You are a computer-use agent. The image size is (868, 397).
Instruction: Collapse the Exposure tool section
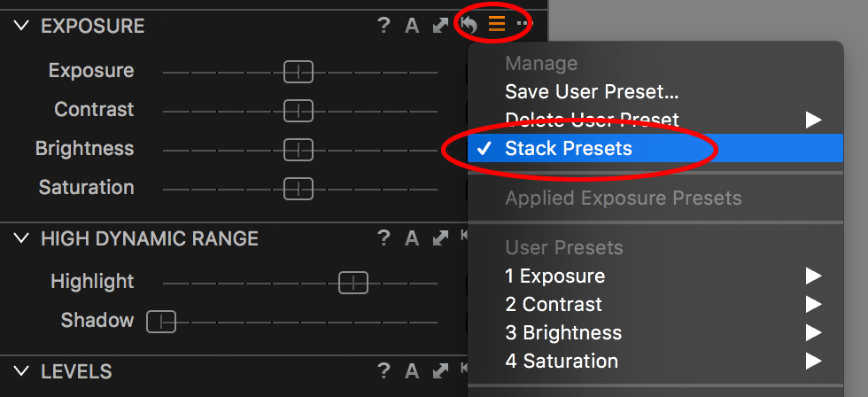pyautogui.click(x=21, y=26)
